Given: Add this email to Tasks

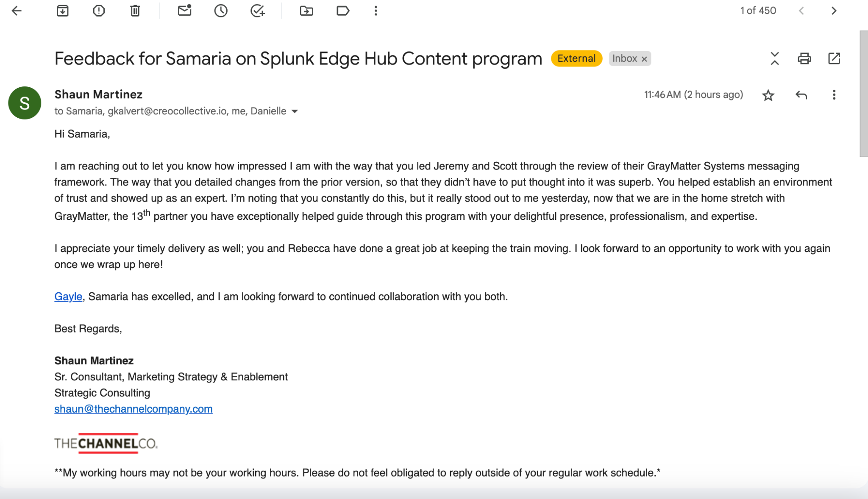Looking at the screenshot, I should coord(257,11).
